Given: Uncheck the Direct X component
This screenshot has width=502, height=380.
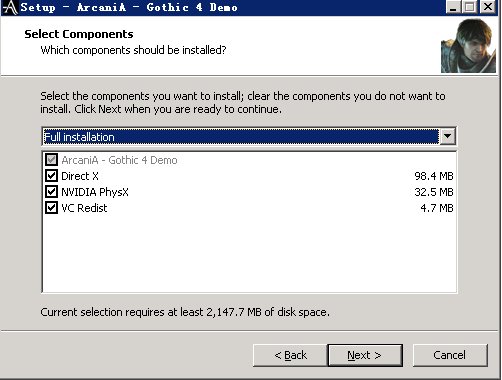Looking at the screenshot, I should 51,176.
